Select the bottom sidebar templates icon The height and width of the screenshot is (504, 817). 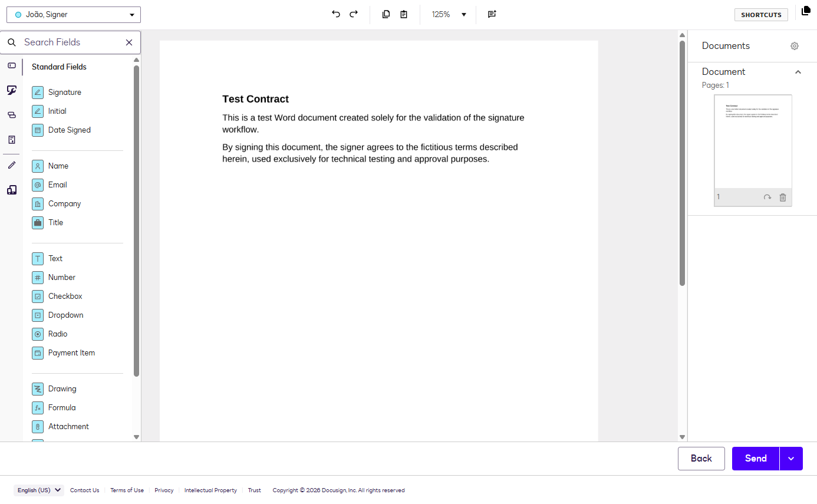tap(12, 190)
